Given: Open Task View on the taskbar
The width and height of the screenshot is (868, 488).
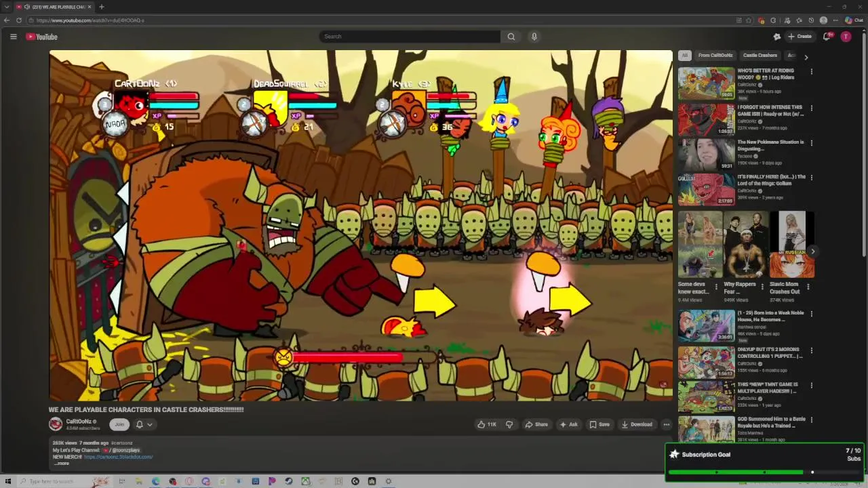Looking at the screenshot, I should pyautogui.click(x=122, y=481).
